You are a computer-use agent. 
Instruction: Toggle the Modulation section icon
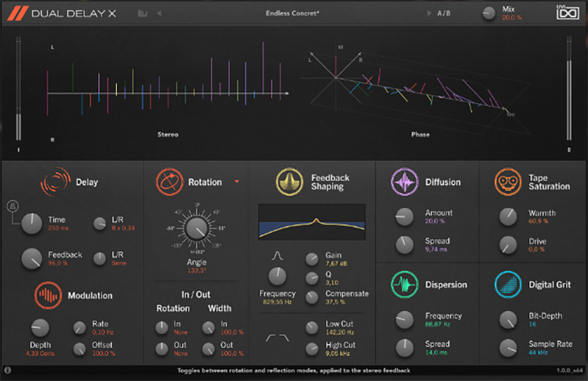coord(48,296)
